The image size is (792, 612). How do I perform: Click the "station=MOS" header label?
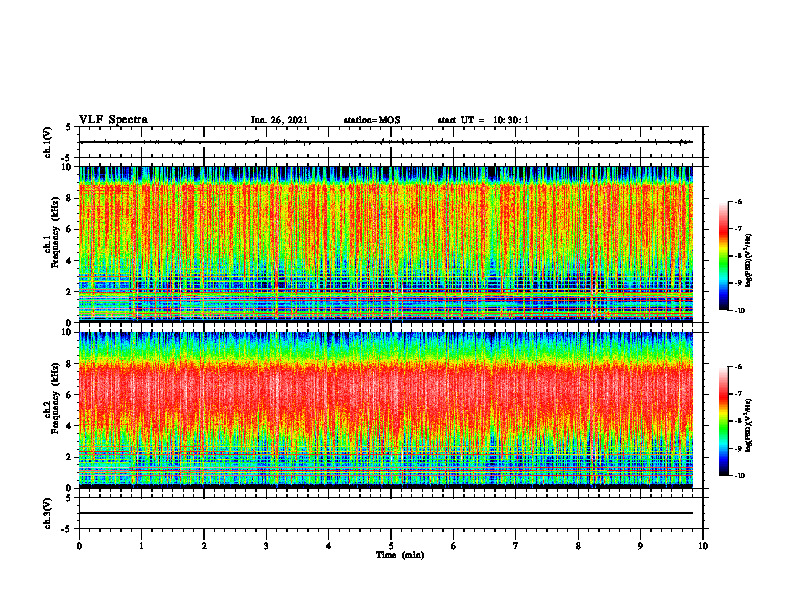click(x=372, y=120)
